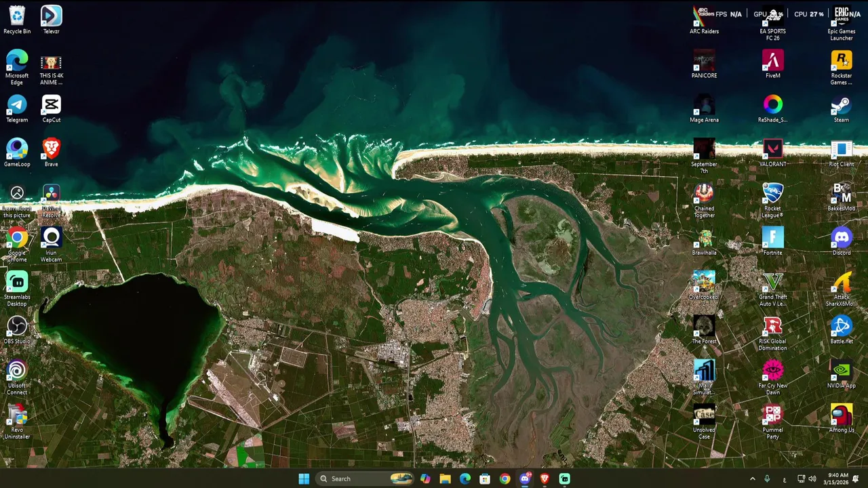The height and width of the screenshot is (488, 868).
Task: Show hidden system tray icons
Action: pyautogui.click(x=752, y=479)
